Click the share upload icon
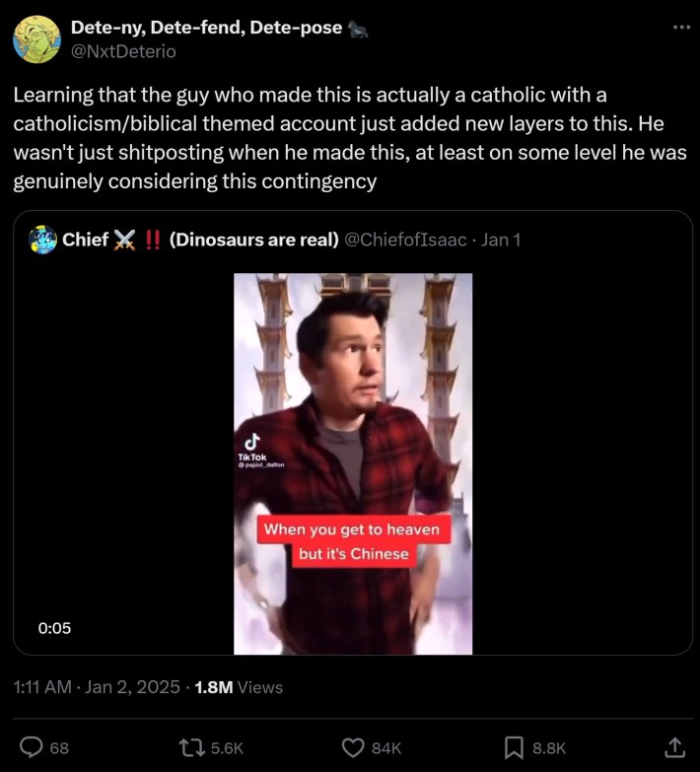 pyautogui.click(x=674, y=747)
